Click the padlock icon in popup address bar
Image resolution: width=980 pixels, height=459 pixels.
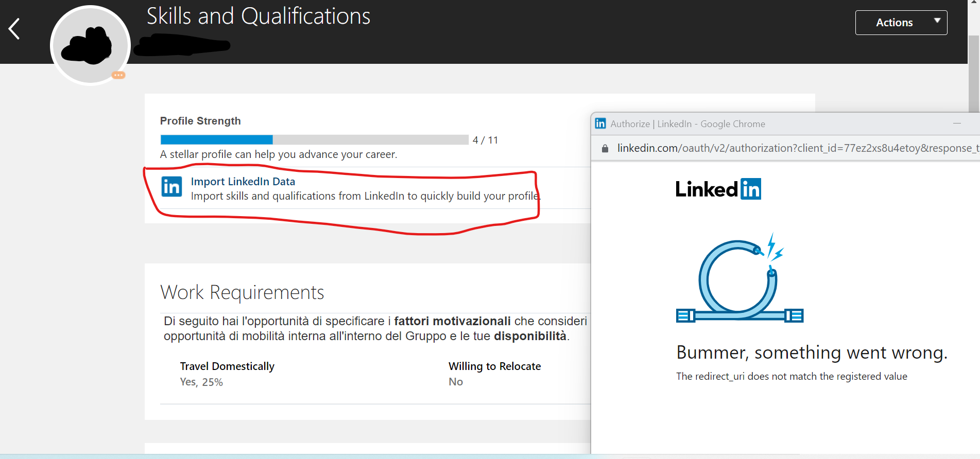(605, 148)
